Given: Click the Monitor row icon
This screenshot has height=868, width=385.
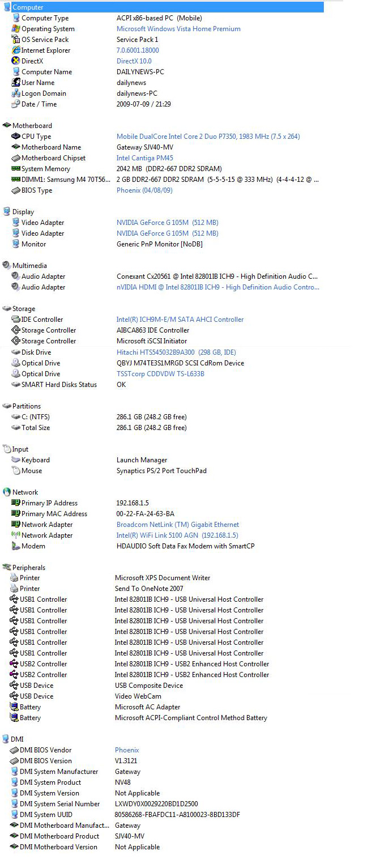Looking at the screenshot, I should point(16,244).
